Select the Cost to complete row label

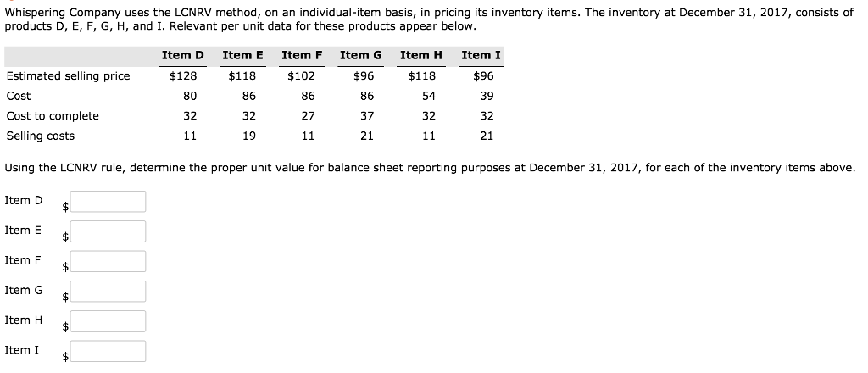pos(53,116)
